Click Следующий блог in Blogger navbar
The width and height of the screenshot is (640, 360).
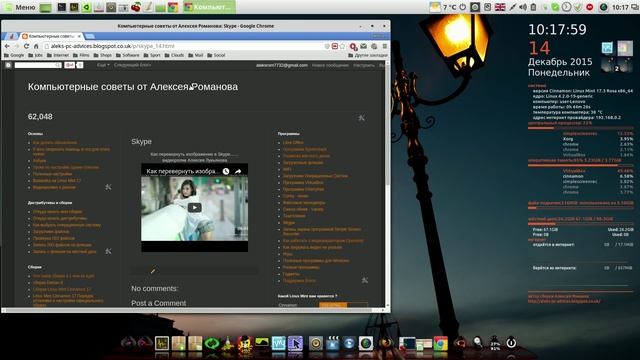click(x=132, y=65)
